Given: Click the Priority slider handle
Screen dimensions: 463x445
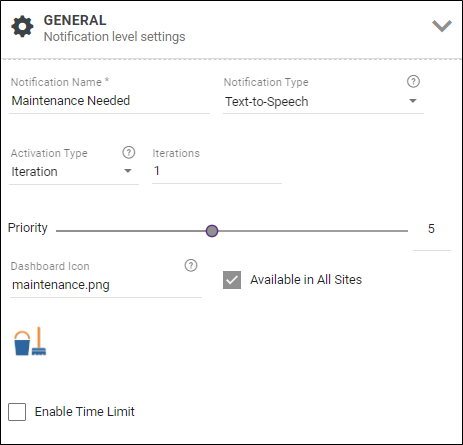Looking at the screenshot, I should pyautogui.click(x=212, y=231).
